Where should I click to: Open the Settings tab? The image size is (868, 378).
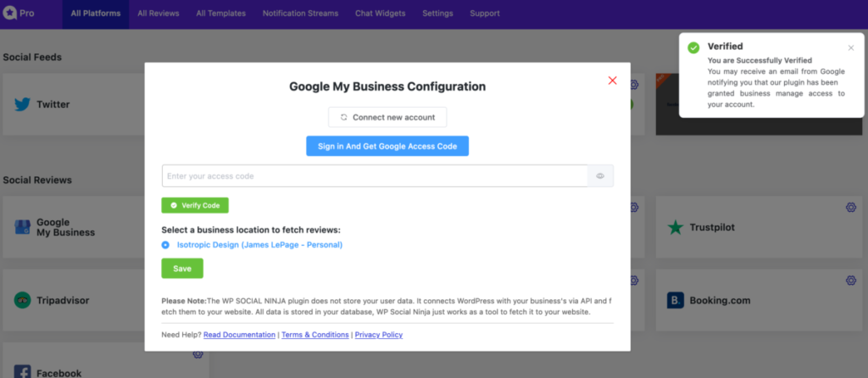click(437, 14)
